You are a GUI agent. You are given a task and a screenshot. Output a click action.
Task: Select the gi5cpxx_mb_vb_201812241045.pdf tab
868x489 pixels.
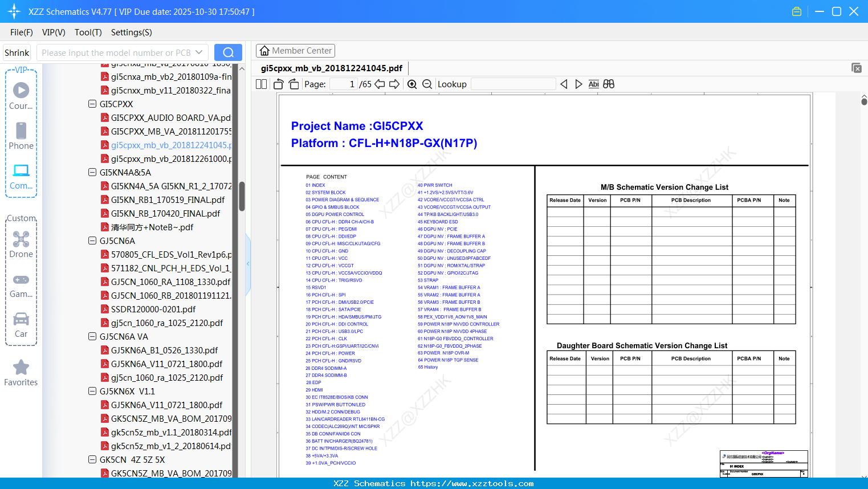[332, 68]
